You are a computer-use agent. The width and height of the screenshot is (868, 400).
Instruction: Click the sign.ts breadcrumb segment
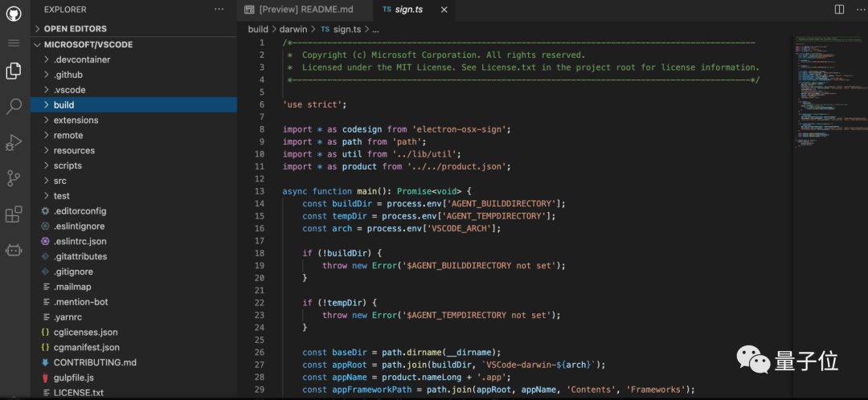pyautogui.click(x=349, y=30)
